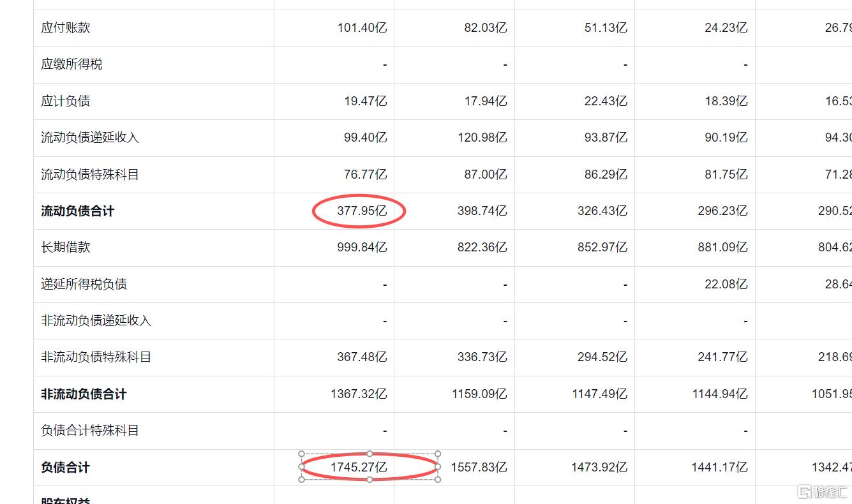Select the 367.48亿 非流动负债特殊科目 cell
This screenshot has width=852, height=504.
362,357
